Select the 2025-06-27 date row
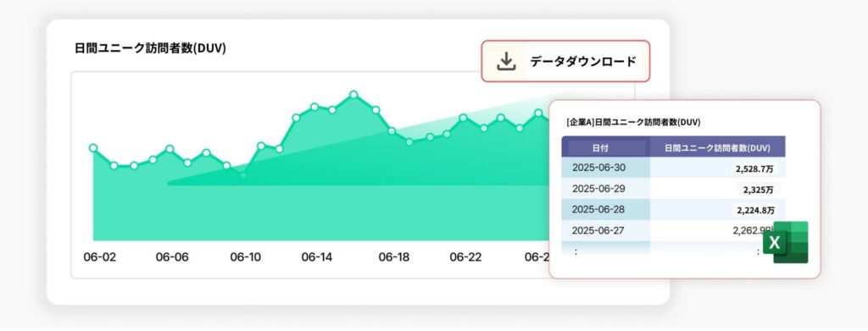Screen dimensions: 868x331 (x=673, y=231)
